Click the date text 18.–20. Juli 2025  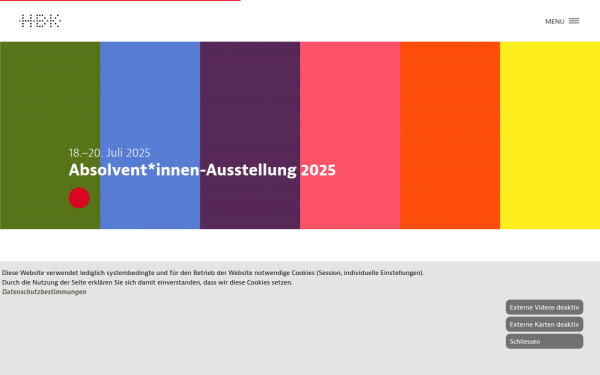(109, 153)
